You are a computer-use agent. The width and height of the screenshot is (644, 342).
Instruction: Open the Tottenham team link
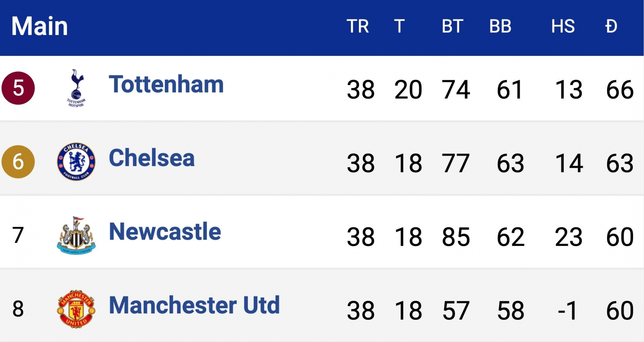[166, 84]
